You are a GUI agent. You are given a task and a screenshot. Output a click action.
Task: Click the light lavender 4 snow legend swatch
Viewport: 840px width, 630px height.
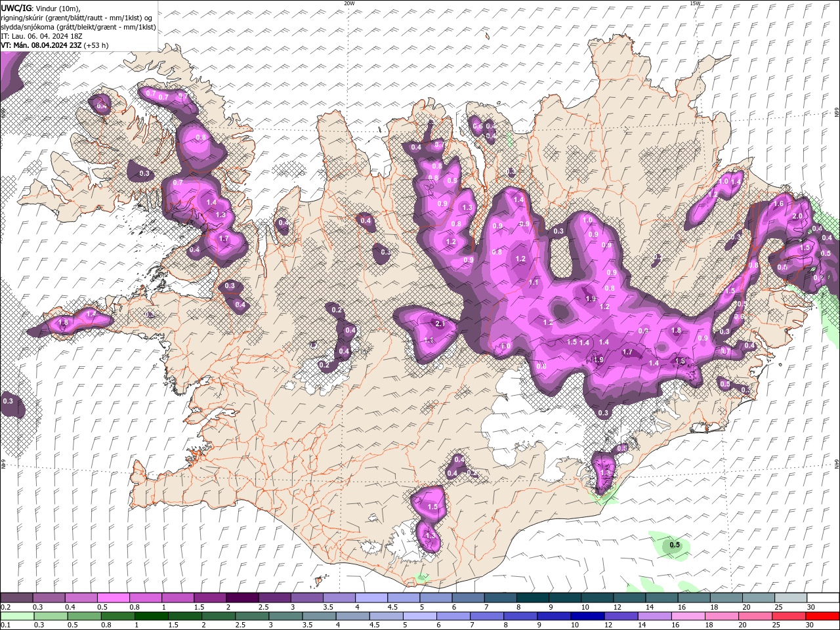pyautogui.click(x=370, y=597)
